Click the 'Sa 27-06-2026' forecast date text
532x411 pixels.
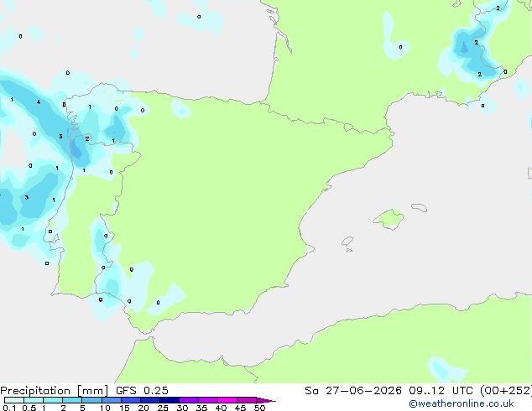pos(353,391)
